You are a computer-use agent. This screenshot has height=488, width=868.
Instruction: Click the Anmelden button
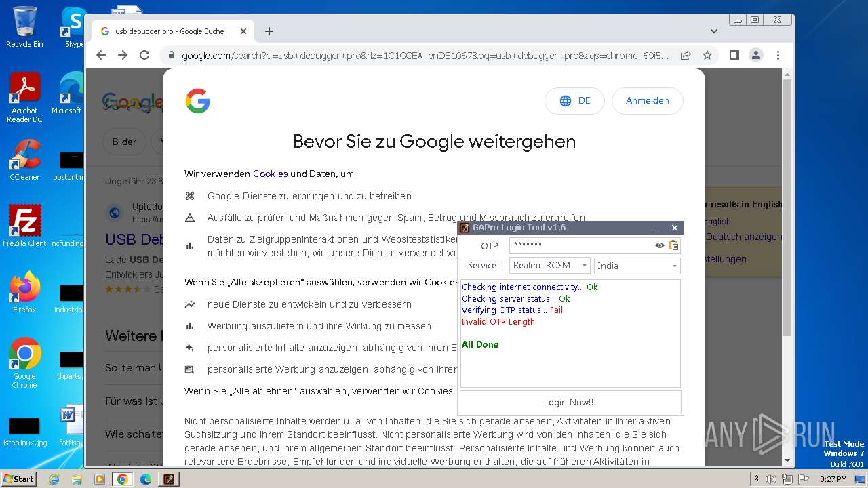pyautogui.click(x=647, y=101)
